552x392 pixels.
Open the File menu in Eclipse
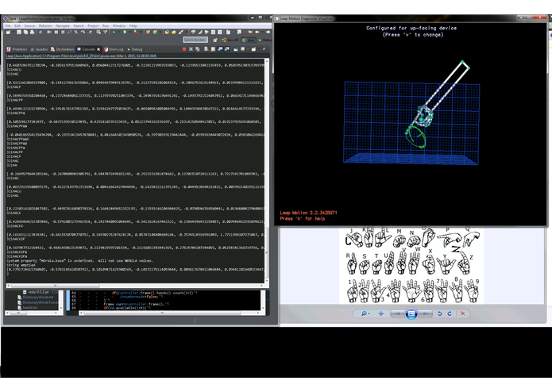click(x=8, y=25)
